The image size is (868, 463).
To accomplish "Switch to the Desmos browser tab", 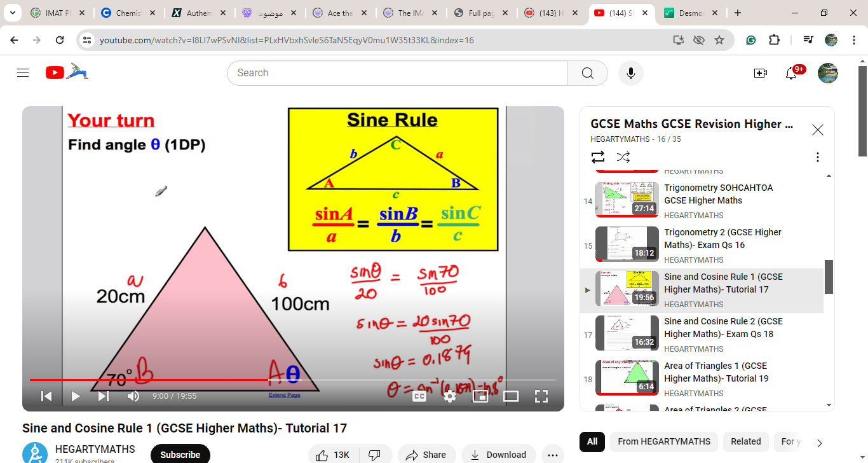I will pos(690,13).
